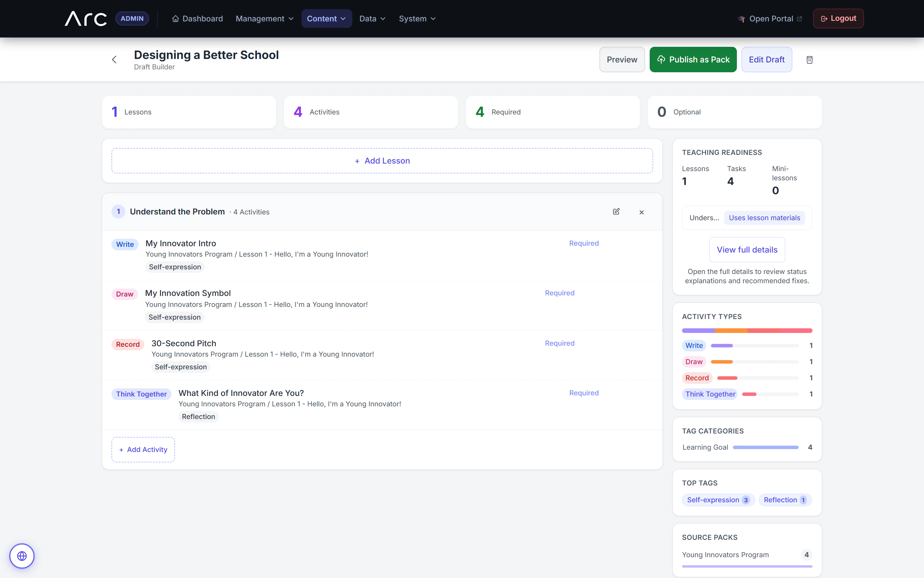
Task: Expand the System menu
Action: (x=417, y=18)
